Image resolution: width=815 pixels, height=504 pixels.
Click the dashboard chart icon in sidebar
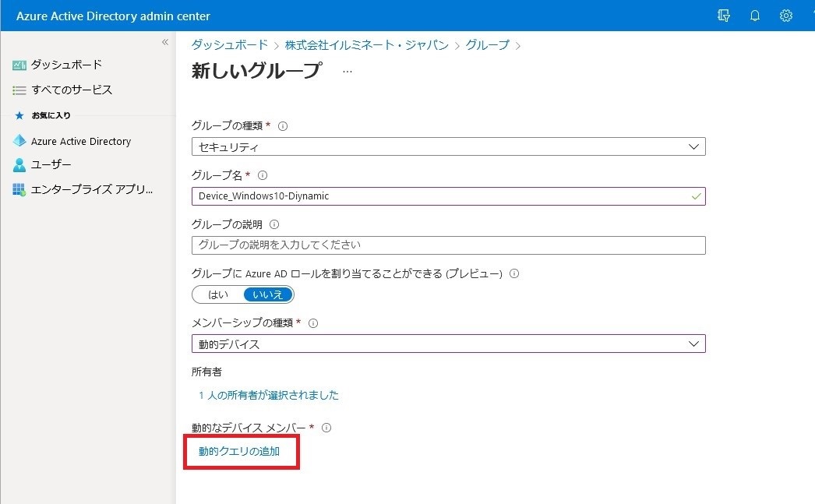[x=19, y=65]
